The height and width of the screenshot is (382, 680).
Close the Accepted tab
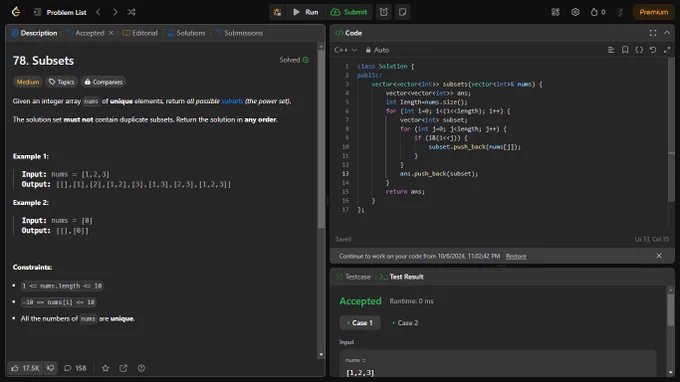coord(111,33)
